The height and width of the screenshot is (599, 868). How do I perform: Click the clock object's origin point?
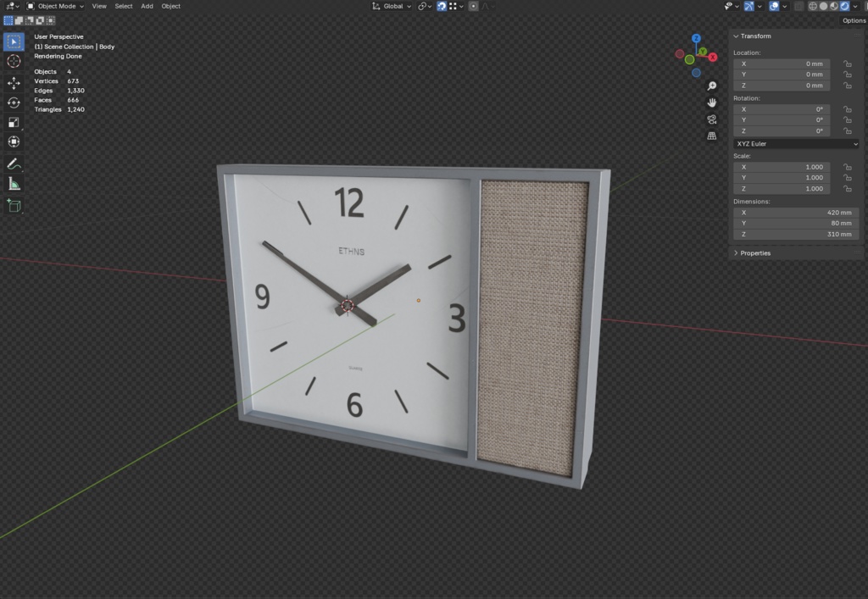[419, 300]
